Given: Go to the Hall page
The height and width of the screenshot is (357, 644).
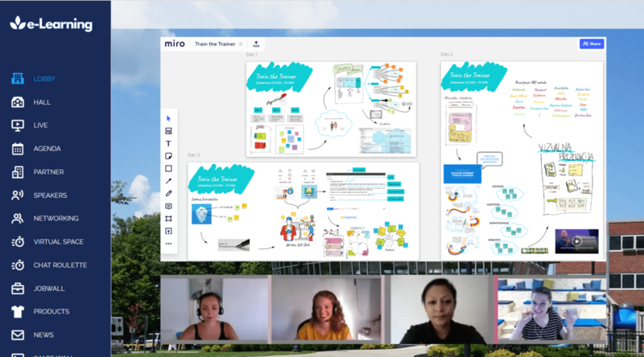Looking at the screenshot, I should click(42, 102).
